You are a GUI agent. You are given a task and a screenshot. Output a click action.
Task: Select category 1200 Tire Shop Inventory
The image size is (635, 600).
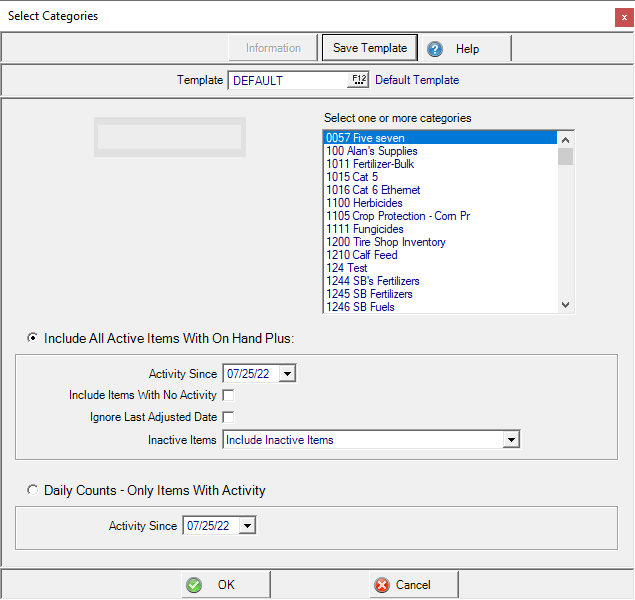click(385, 242)
